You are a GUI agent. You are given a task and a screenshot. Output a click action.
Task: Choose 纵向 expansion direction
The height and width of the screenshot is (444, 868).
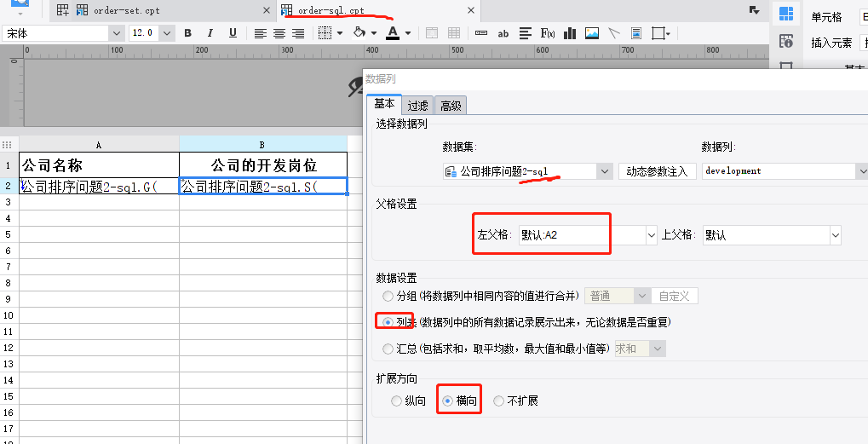tap(396, 401)
